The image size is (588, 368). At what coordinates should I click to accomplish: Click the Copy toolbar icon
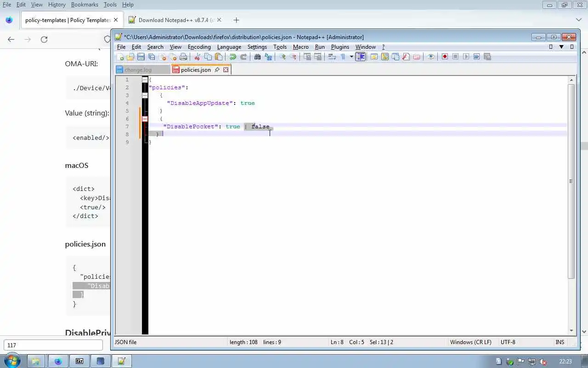coord(208,57)
